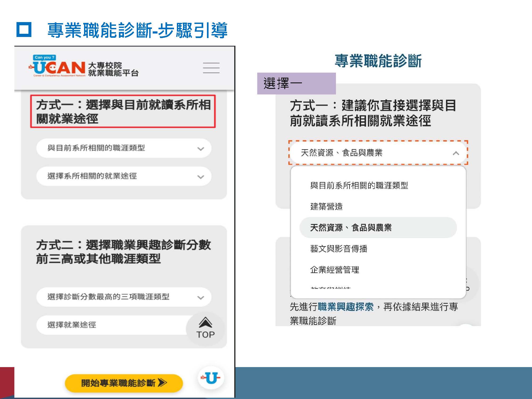Open the hamburger menu icon

tap(211, 68)
